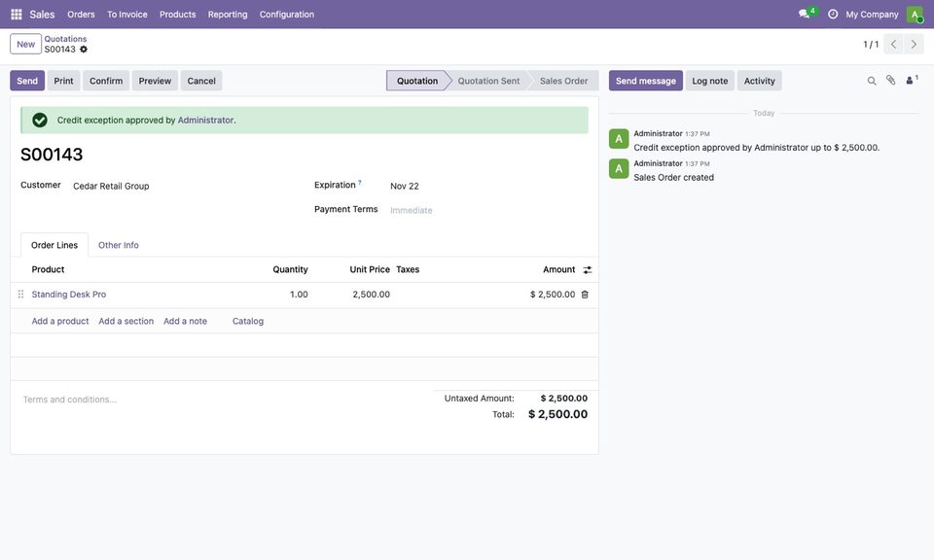Click the Administrator user avatar in navbar
This screenshot has width=934, height=560.
pos(915,15)
